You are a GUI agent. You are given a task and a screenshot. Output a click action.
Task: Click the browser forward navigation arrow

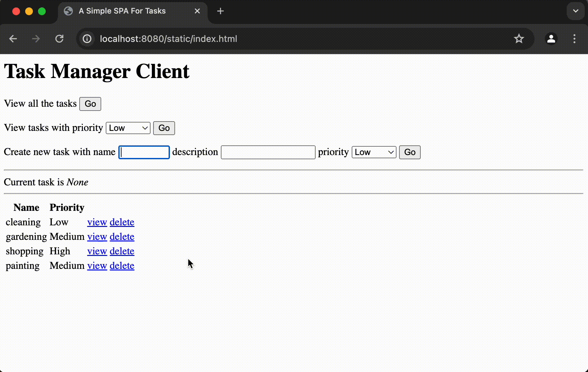click(x=36, y=39)
